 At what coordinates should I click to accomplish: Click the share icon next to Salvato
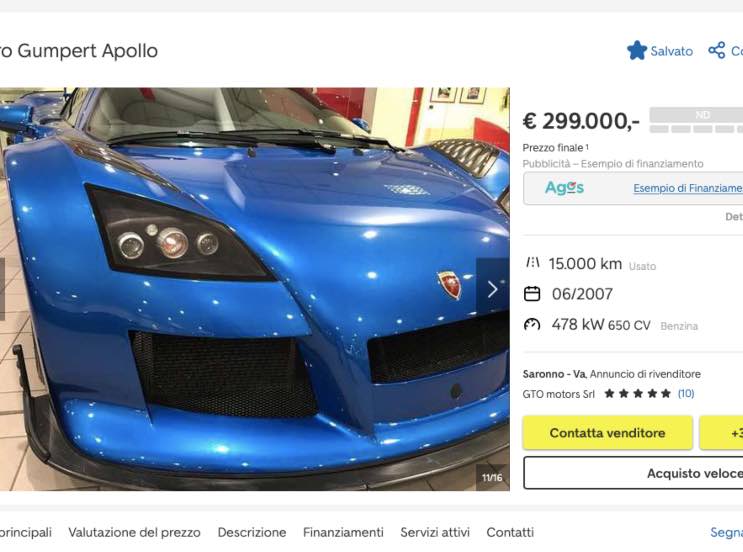coord(716,50)
